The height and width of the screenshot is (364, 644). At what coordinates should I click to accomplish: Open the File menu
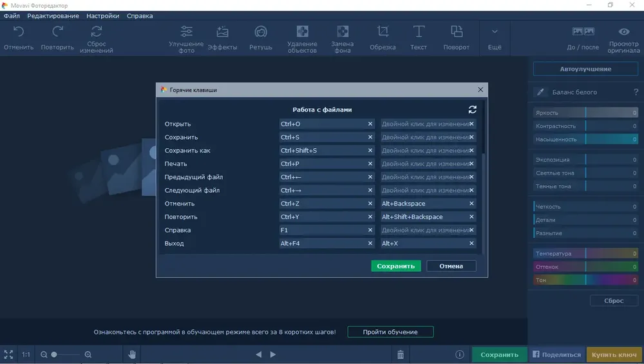pyautogui.click(x=12, y=15)
